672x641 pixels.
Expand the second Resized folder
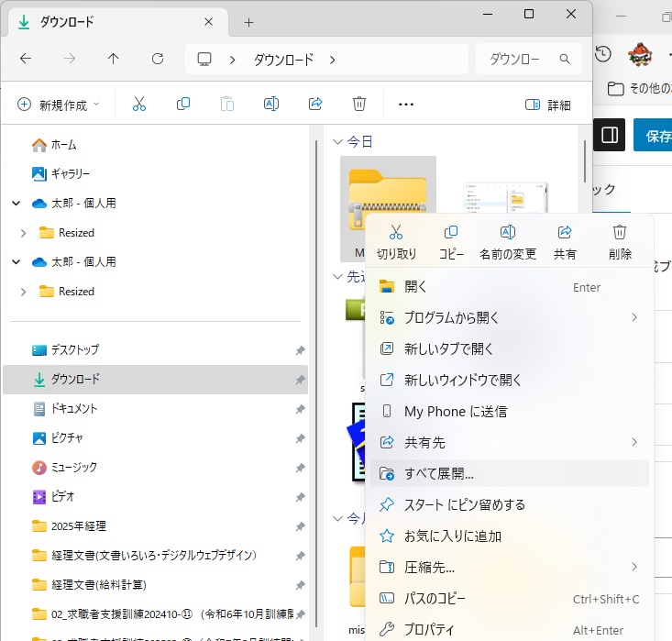(24, 292)
